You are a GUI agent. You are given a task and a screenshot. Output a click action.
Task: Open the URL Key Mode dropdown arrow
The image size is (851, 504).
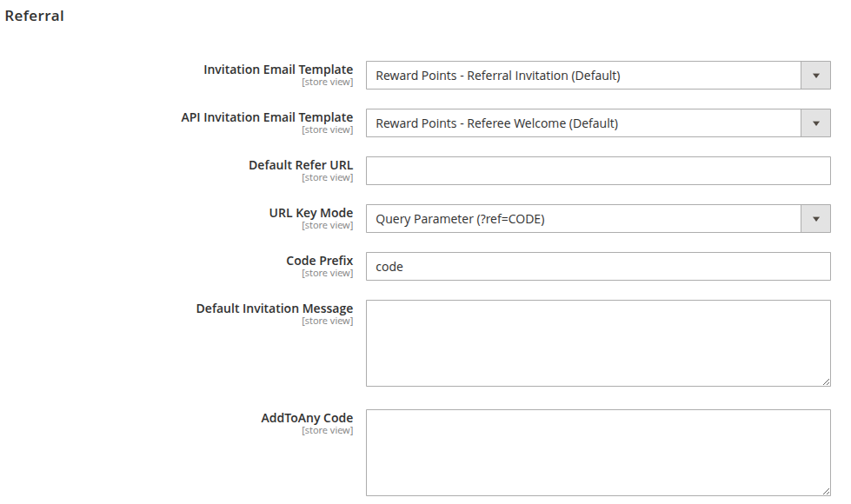click(x=815, y=219)
